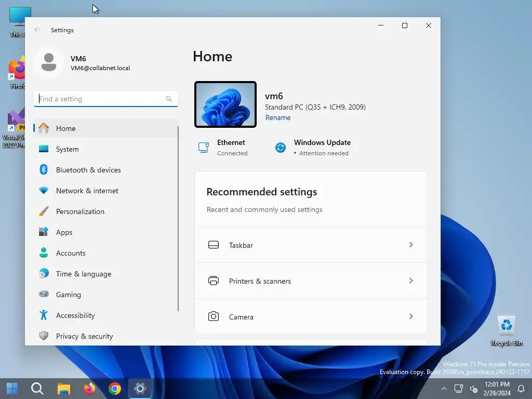Open Accounts settings
Viewport: 532px width, 399px height.
coord(105,253)
